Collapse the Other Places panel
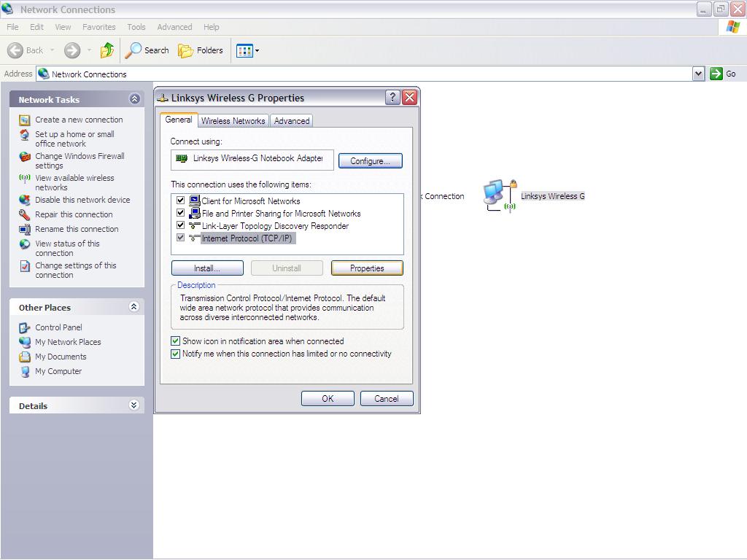747x560 pixels. pyautogui.click(x=134, y=307)
